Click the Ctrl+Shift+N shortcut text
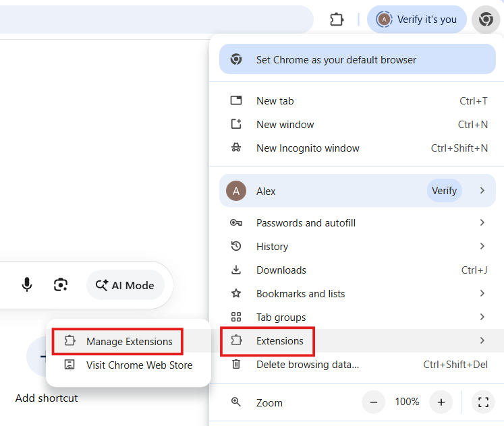This screenshot has height=426, width=504. [x=459, y=148]
